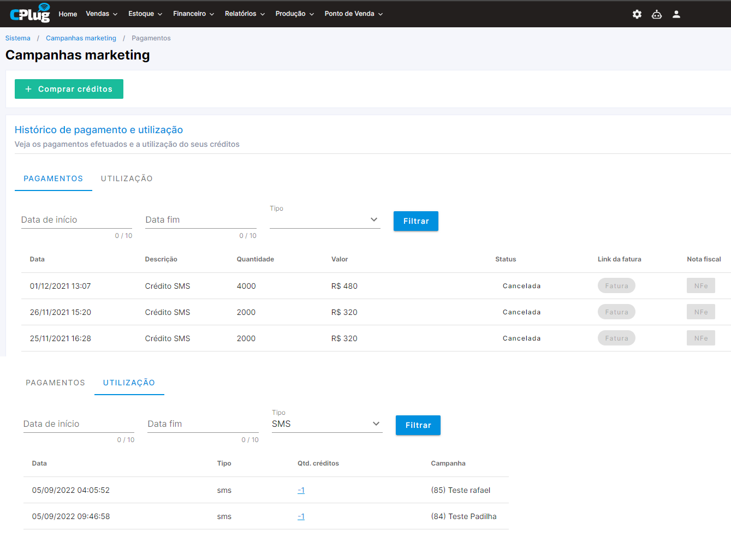Focus Data de início field beside SMS filter

79,424
